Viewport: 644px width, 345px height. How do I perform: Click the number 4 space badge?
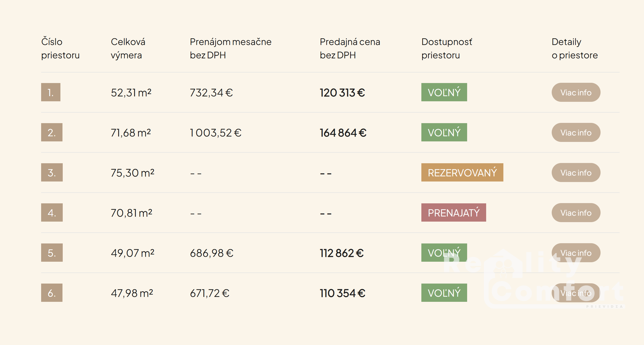[52, 213]
